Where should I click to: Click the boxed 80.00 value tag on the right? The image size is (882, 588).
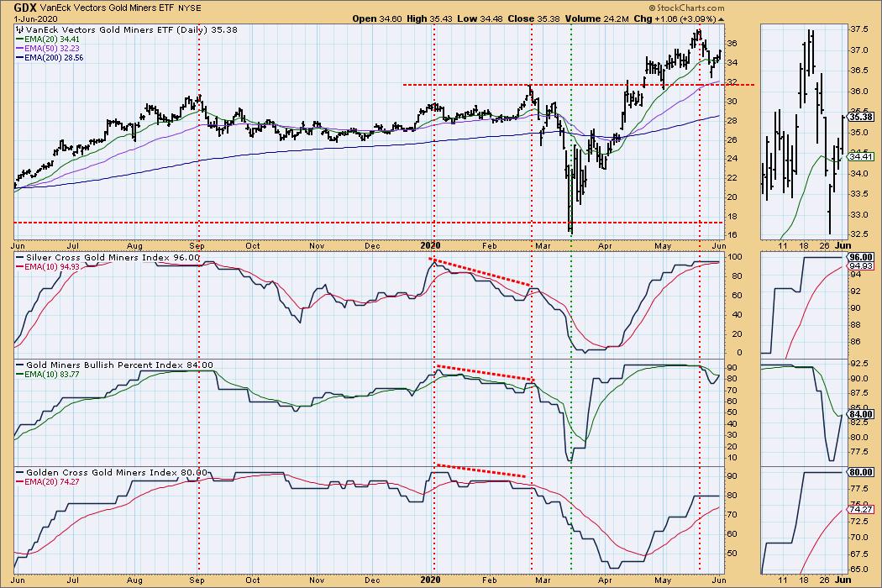(x=861, y=473)
